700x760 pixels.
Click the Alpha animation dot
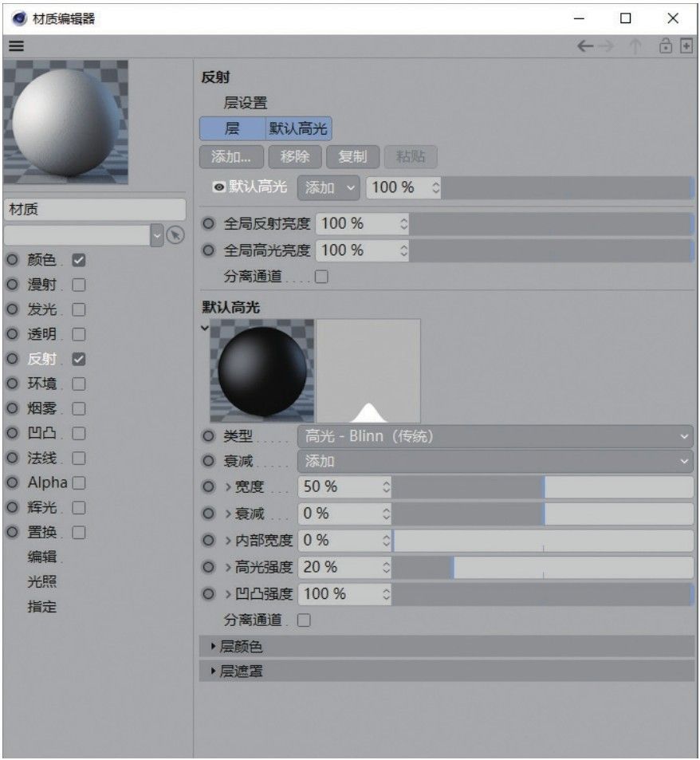pyautogui.click(x=12, y=482)
